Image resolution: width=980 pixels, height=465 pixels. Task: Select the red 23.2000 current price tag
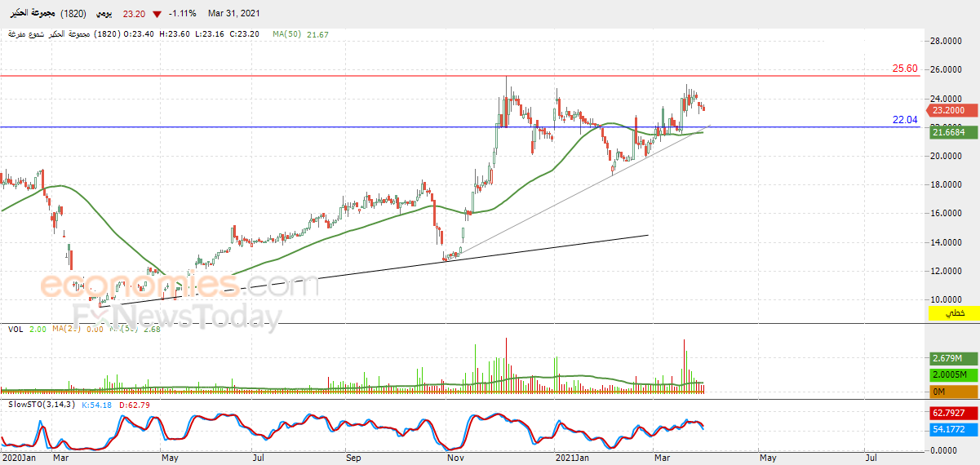pyautogui.click(x=954, y=110)
